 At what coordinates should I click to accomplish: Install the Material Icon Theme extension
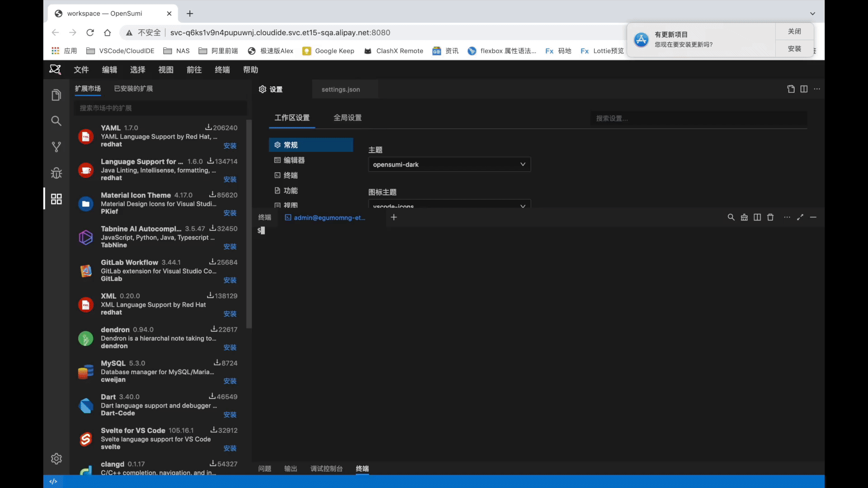pos(230,213)
